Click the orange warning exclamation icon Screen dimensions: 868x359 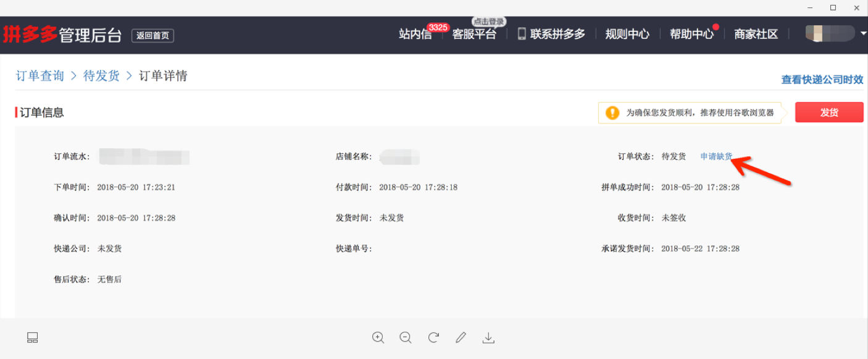click(612, 112)
